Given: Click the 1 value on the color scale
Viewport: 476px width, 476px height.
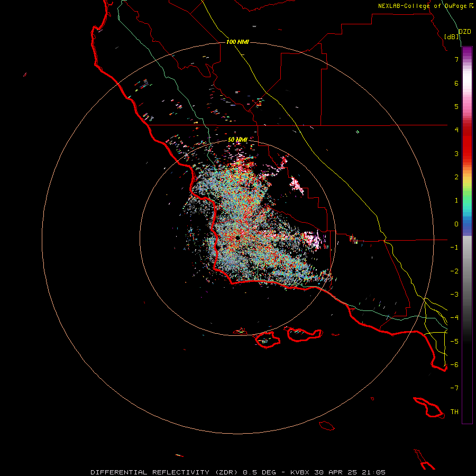Looking at the screenshot, I should point(456,200).
